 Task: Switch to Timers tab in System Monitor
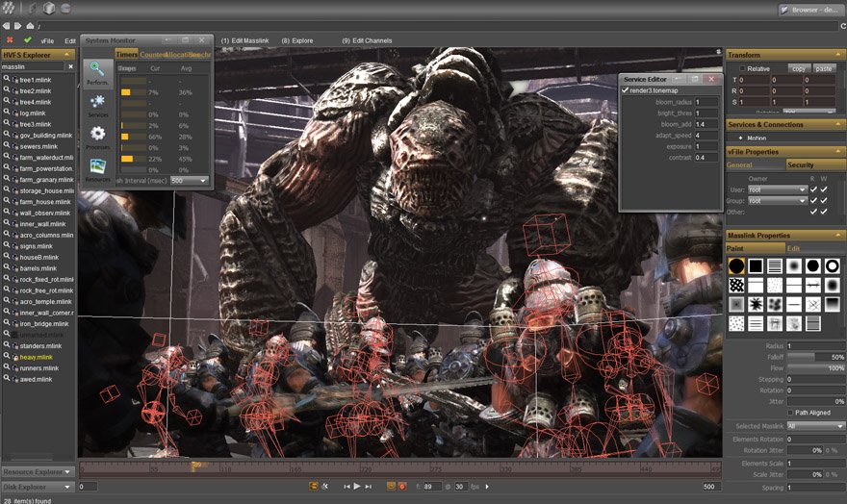pos(126,54)
